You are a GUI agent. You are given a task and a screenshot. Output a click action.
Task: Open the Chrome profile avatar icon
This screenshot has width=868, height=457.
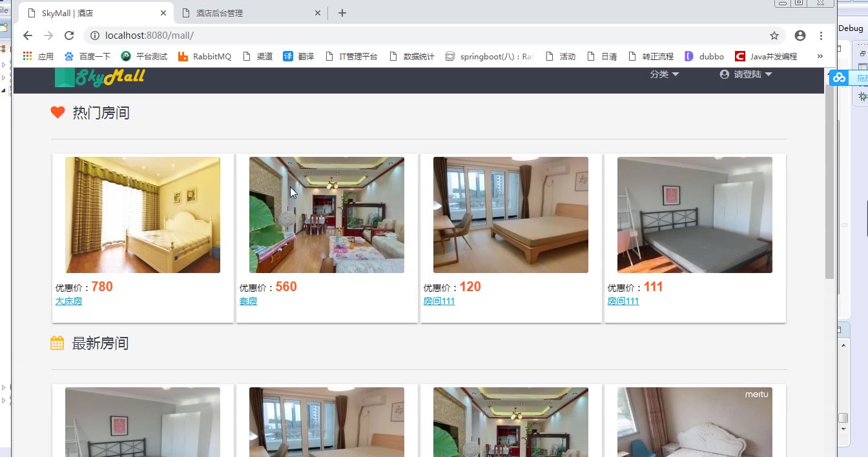click(800, 36)
